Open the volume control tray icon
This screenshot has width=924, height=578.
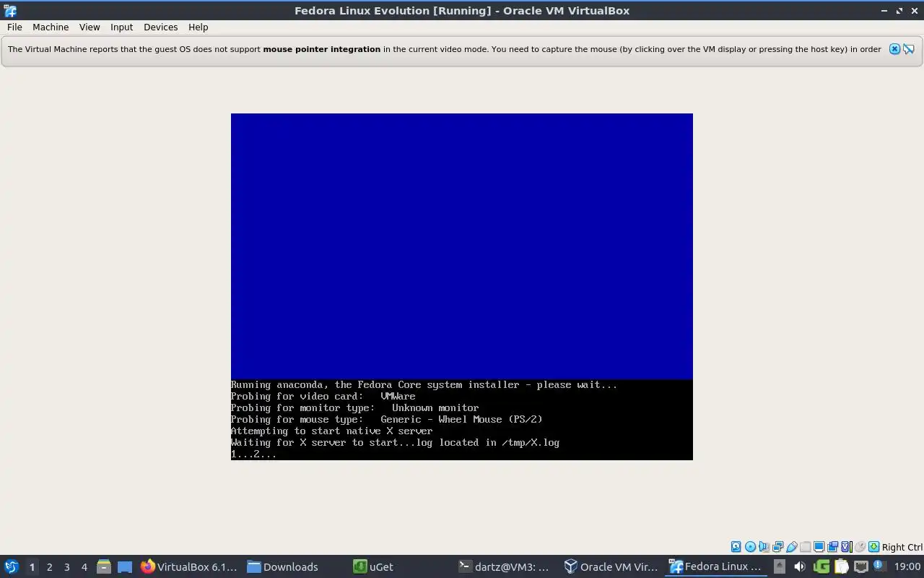click(x=800, y=566)
